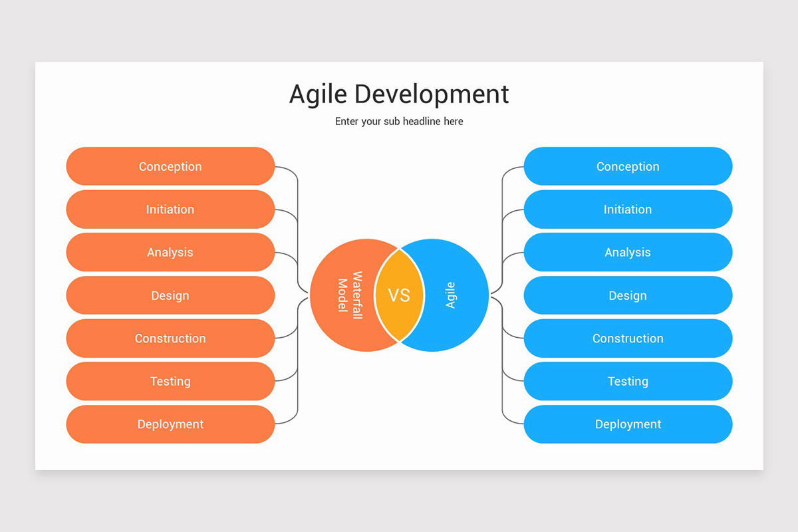Click the blue Design pill
The image size is (798, 532).
click(628, 295)
